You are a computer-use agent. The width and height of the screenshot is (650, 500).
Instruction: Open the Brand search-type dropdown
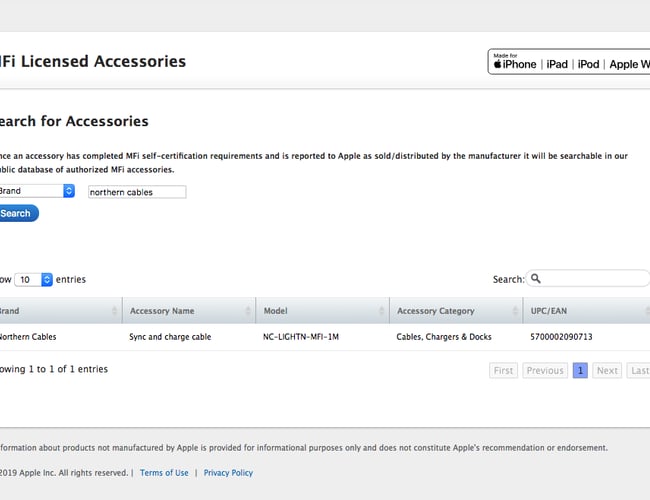click(36, 191)
